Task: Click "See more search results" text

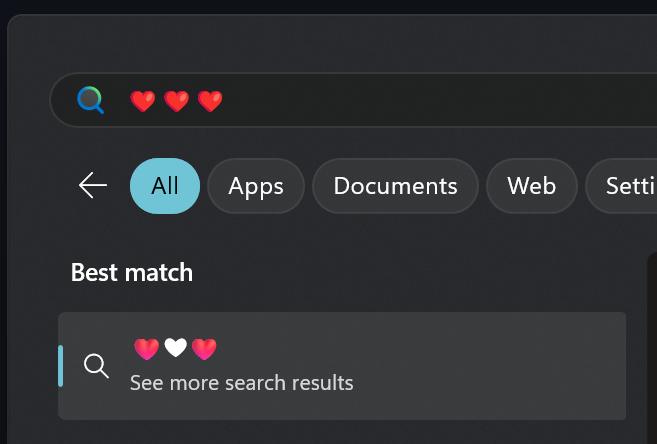Action: [241, 383]
